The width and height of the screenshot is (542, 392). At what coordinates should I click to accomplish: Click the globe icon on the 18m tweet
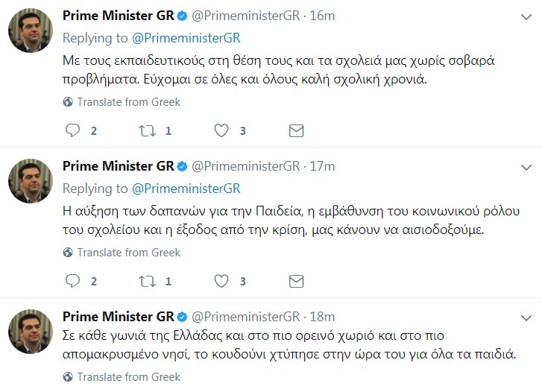68,377
